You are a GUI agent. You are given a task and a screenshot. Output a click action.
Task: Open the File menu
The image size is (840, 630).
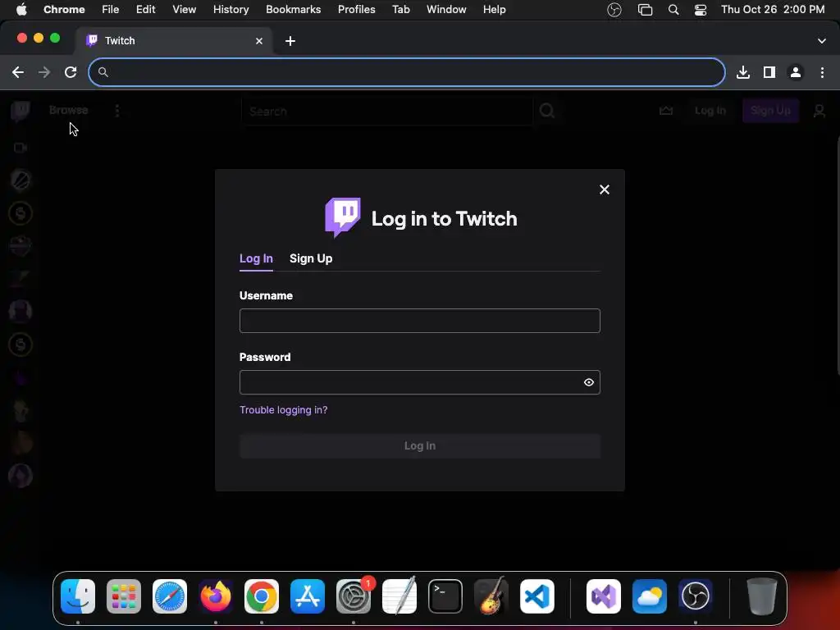tap(111, 10)
